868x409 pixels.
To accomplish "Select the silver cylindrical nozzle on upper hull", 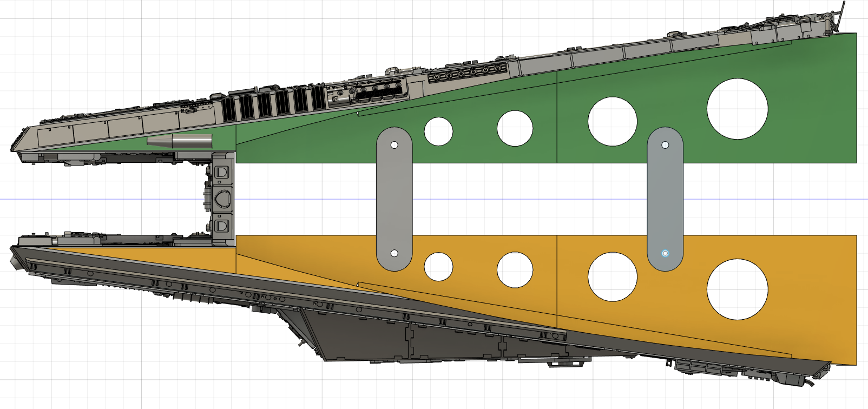I will coord(179,141).
